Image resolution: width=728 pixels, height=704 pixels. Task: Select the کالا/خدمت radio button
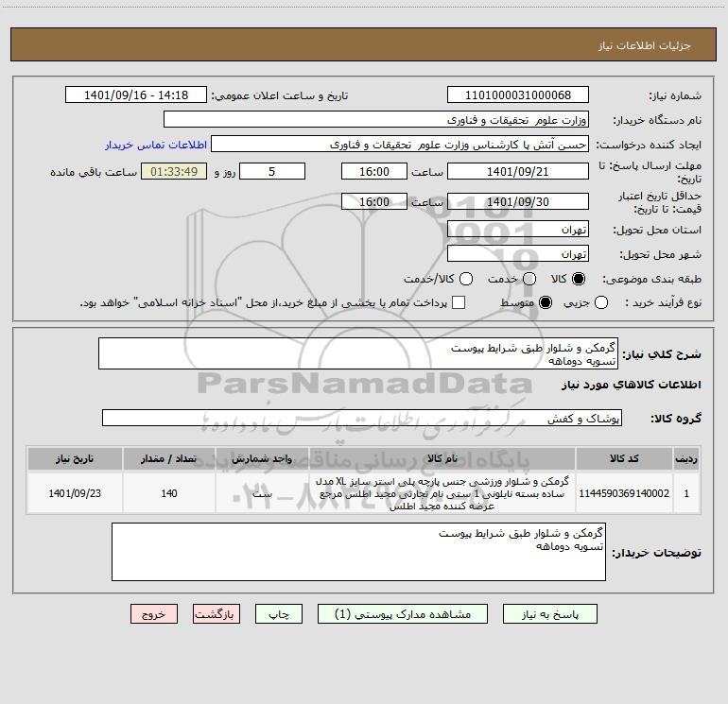pyautogui.click(x=466, y=279)
